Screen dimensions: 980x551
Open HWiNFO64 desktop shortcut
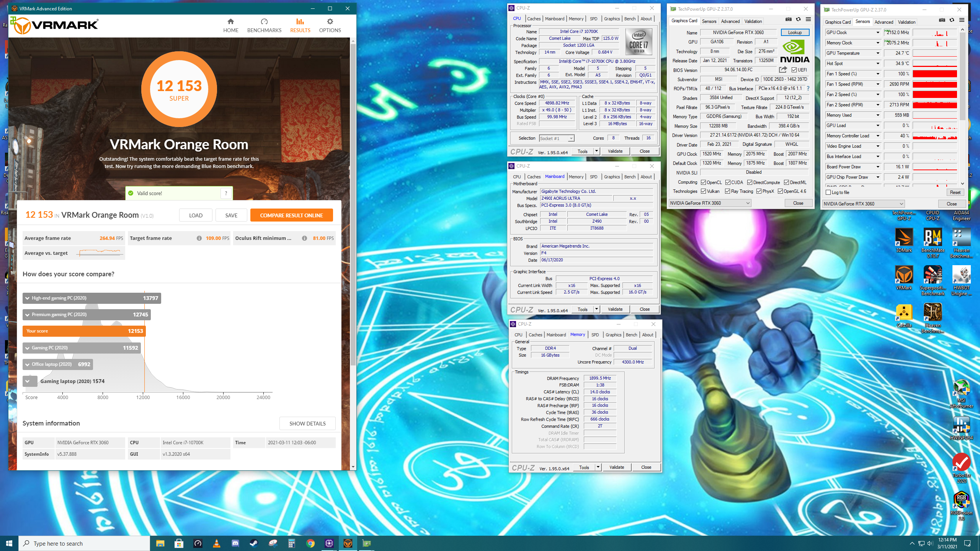pyautogui.click(x=961, y=428)
